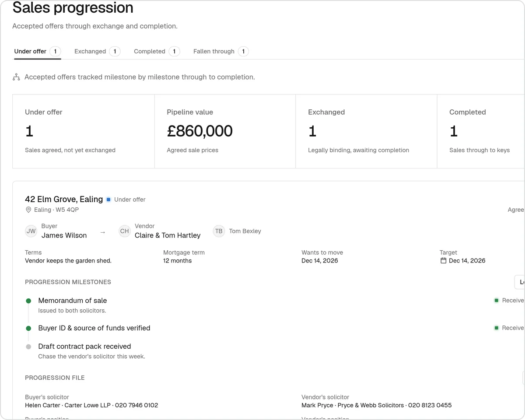Click Chase the vendor's solicitor this week note
525x420 pixels.
click(91, 357)
